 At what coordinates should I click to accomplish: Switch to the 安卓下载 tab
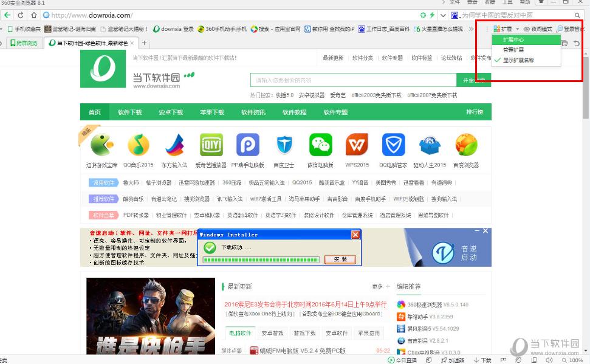pos(170,112)
